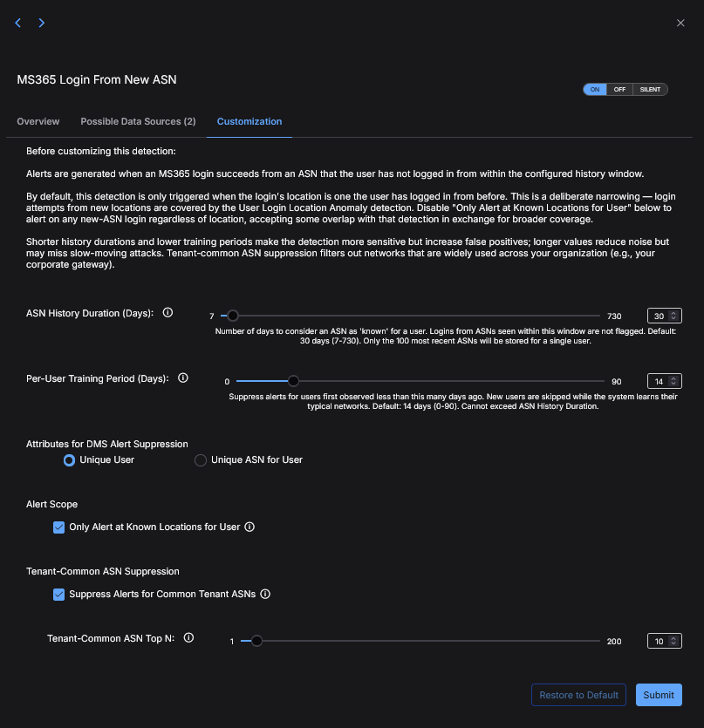This screenshot has width=704, height=728.
Task: Open info icon beside Per-User Training Period
Action: [x=183, y=378]
